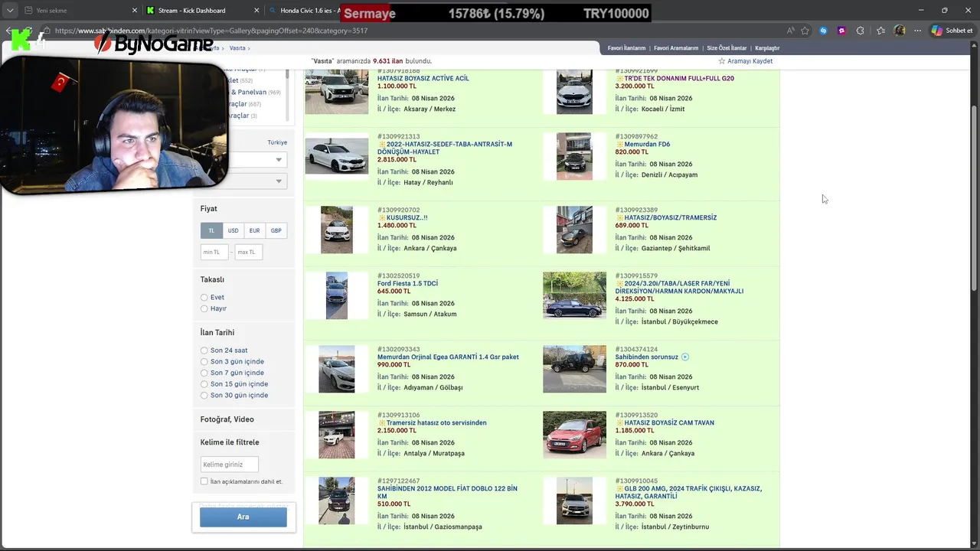The width and height of the screenshot is (980, 551).
Task: Switch to Stream - Kick Dashboard tab
Action: [203, 11]
